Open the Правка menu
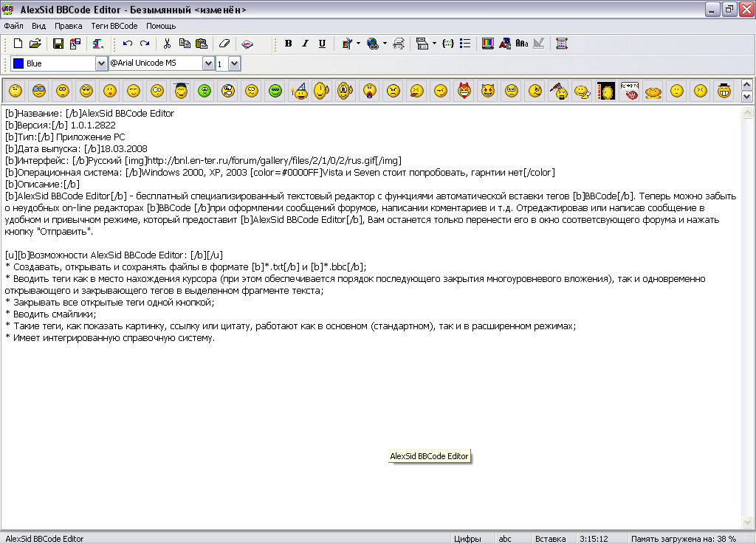 point(68,26)
